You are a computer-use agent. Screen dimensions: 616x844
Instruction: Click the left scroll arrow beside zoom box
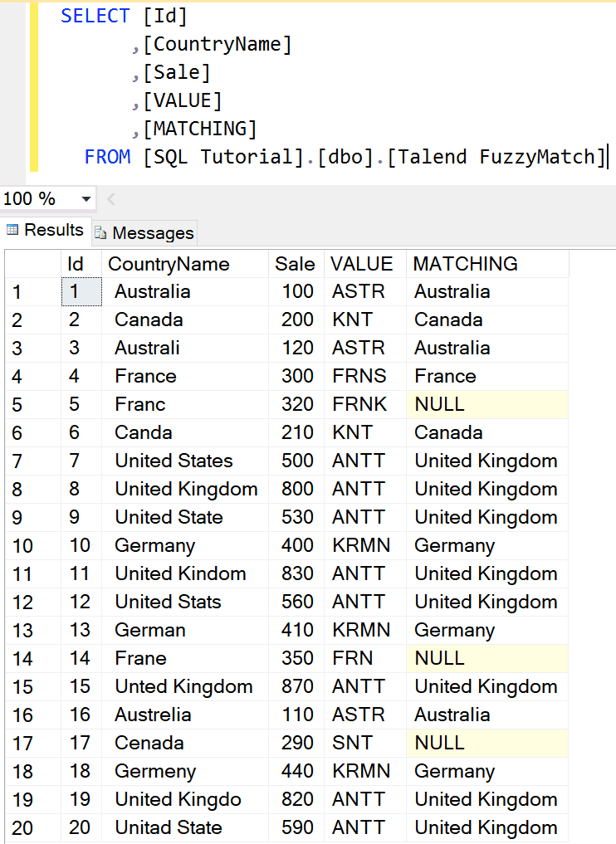(111, 199)
